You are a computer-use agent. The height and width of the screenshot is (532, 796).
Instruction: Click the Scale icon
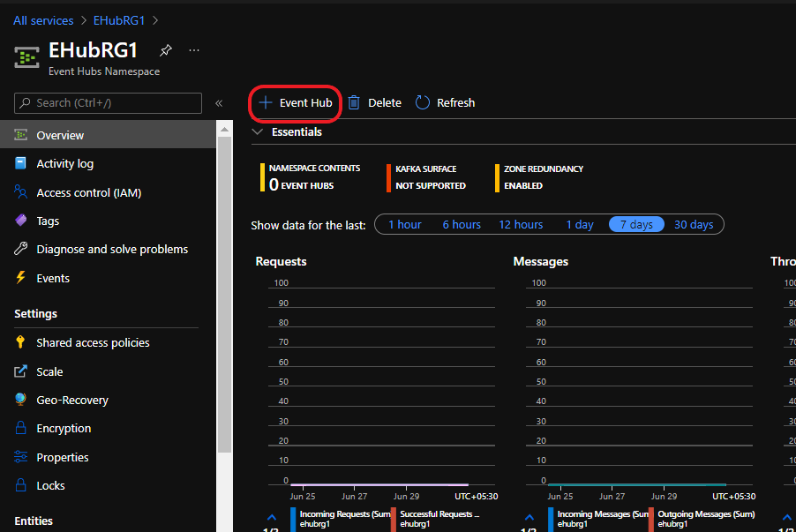click(x=21, y=371)
